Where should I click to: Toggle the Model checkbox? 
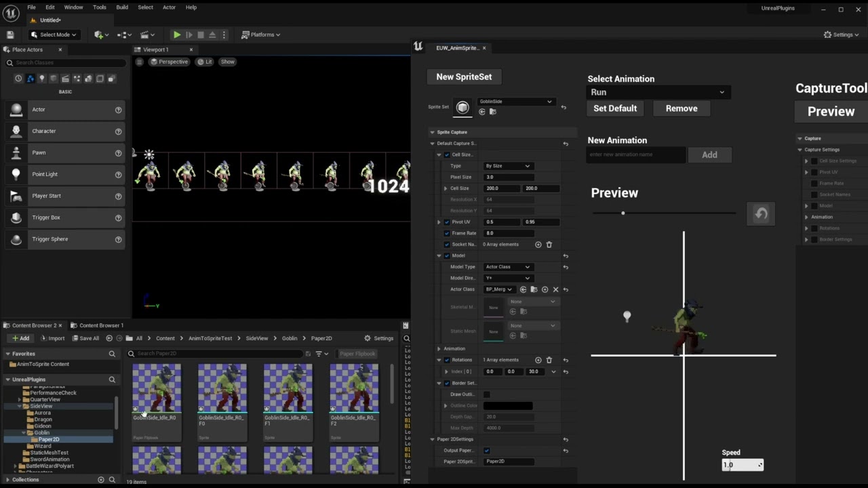(447, 256)
